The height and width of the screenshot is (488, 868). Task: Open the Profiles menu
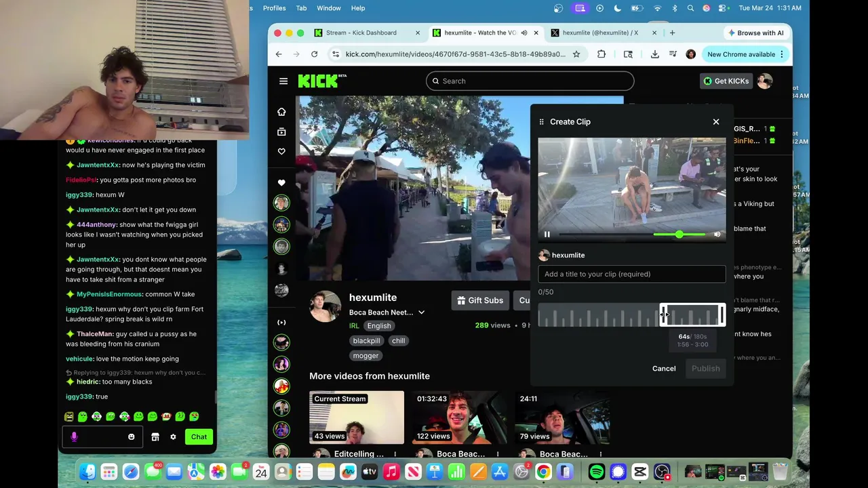coord(274,8)
